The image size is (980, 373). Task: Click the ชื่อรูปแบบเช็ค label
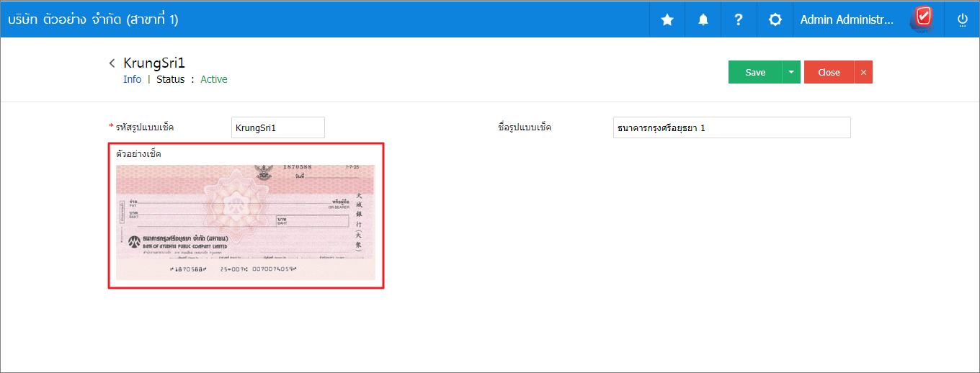(x=525, y=127)
